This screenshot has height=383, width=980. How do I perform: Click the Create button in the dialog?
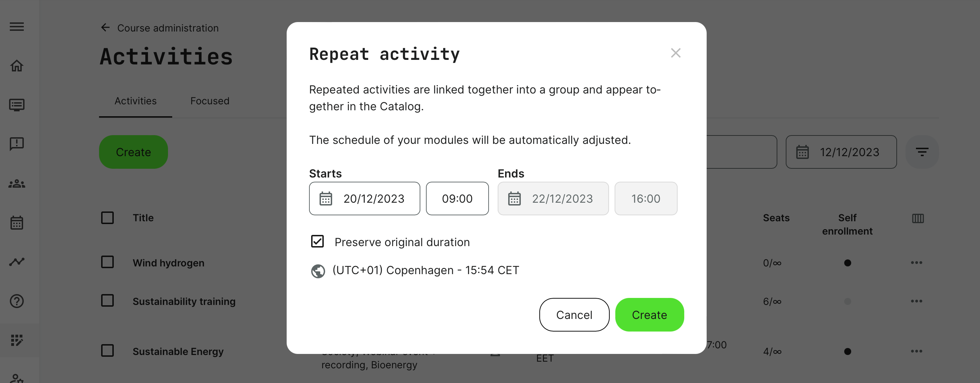click(649, 315)
